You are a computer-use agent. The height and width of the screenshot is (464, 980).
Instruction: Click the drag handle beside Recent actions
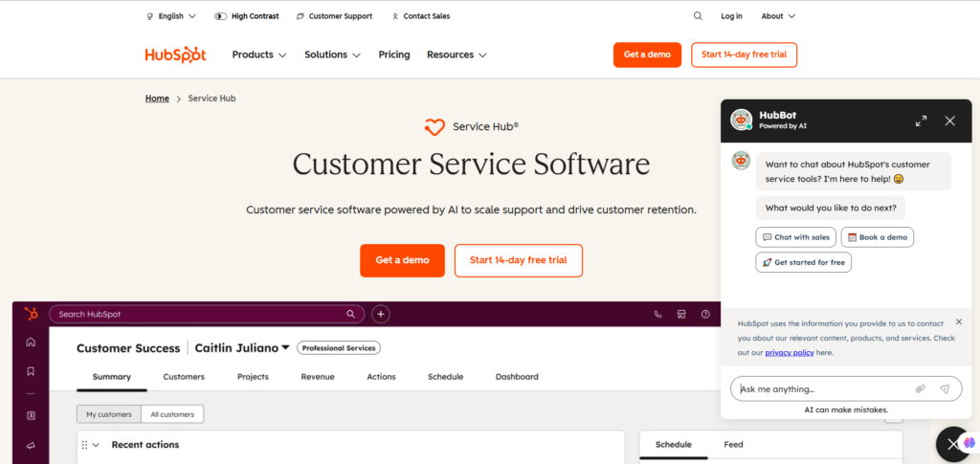click(x=84, y=445)
